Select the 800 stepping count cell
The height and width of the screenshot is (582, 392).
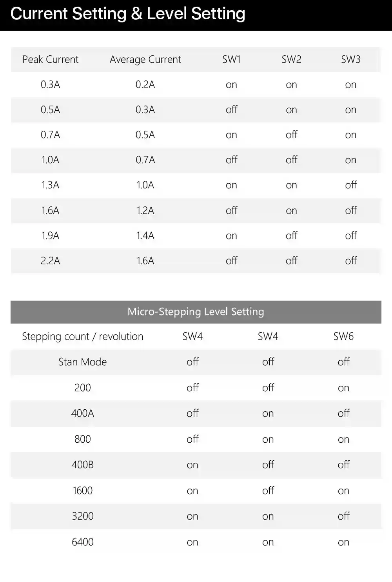coord(83,439)
